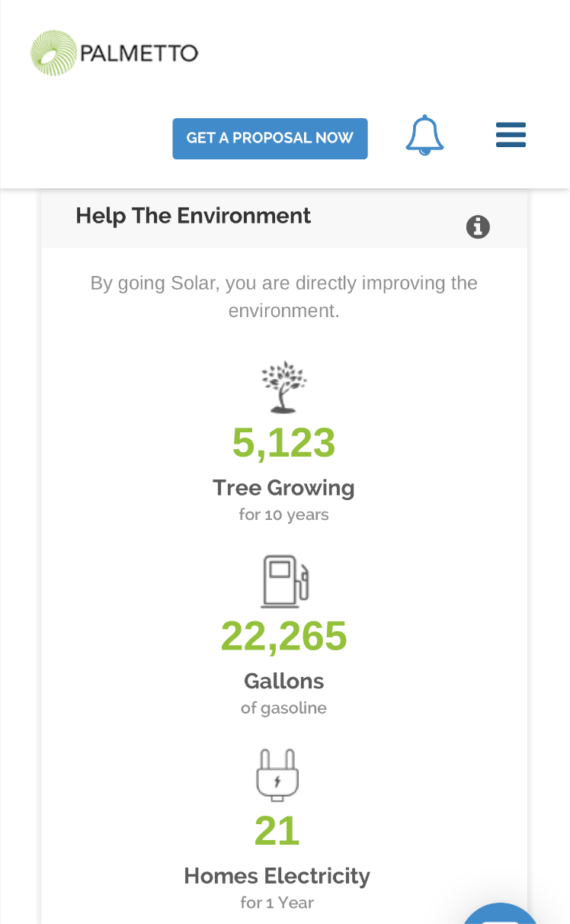Click the 'of gasoline' subtext

pos(283,708)
